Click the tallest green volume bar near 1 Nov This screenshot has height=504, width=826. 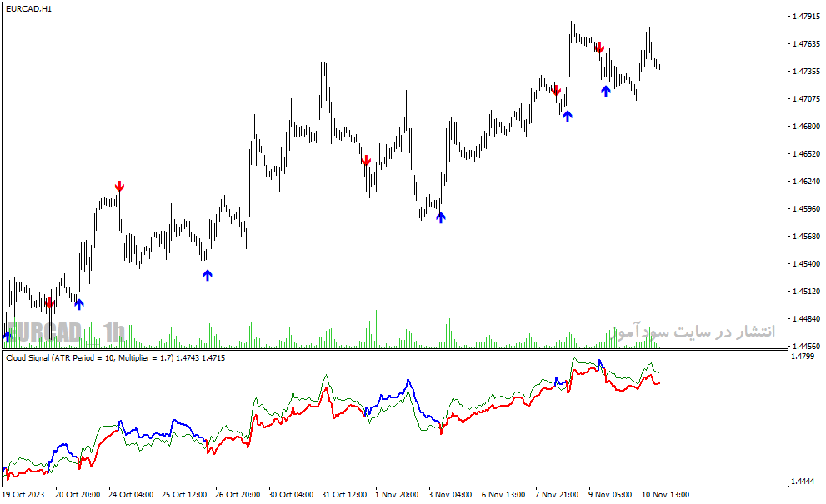(x=376, y=329)
